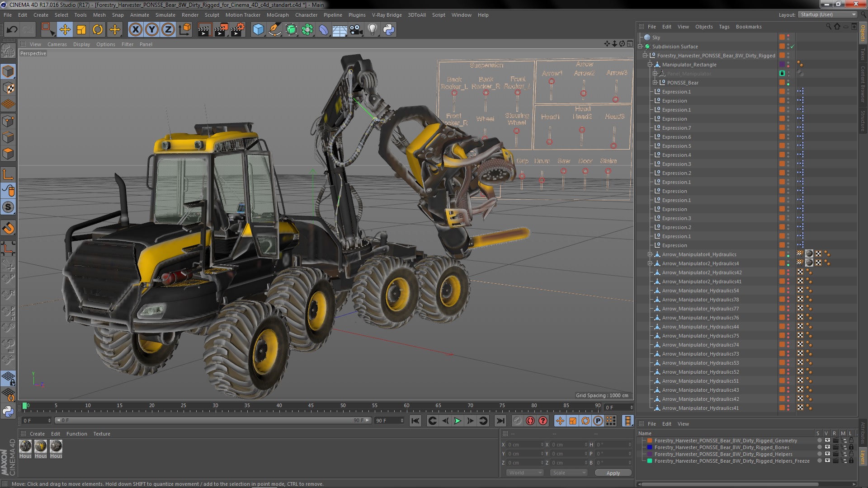Toggle visibility dots for Sky object
This screenshot has width=868, height=488.
tap(788, 38)
